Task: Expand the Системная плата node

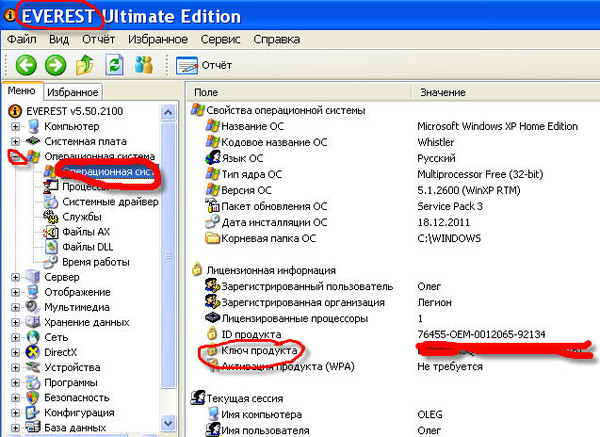Action: click(15, 141)
